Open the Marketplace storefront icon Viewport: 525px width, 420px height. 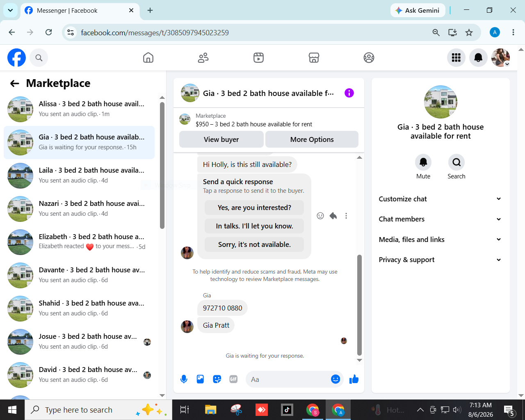pyautogui.click(x=314, y=58)
